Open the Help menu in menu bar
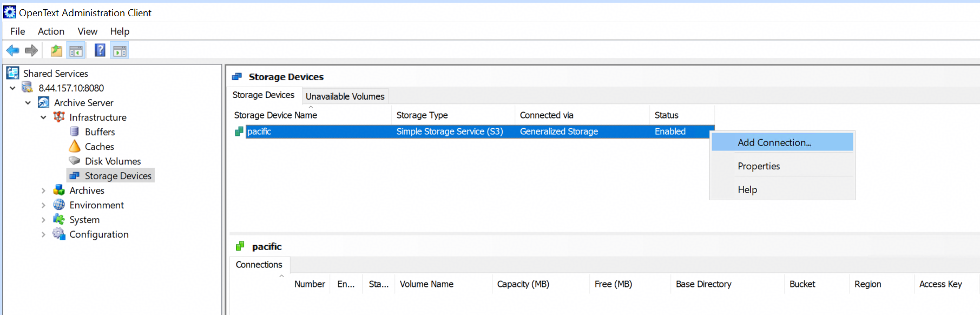The image size is (980, 315). pyautogui.click(x=120, y=31)
